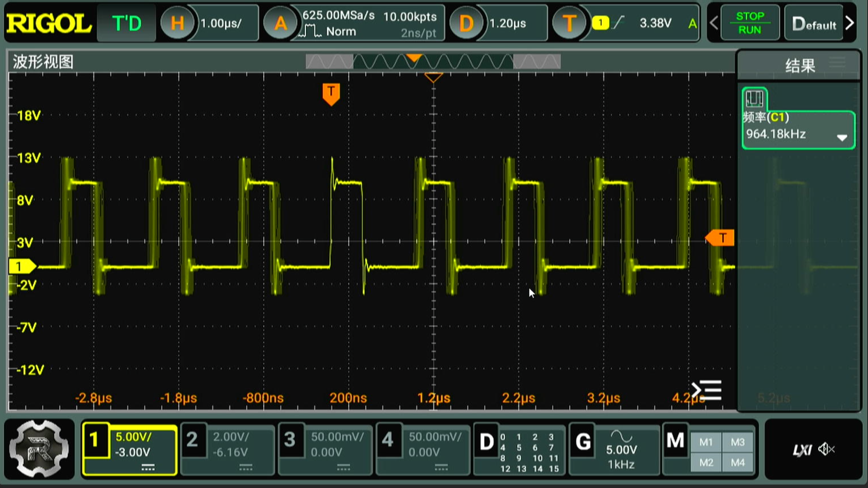Click the left arrow beside STOP RUN
Image resolution: width=868 pixels, height=488 pixels.
click(714, 23)
